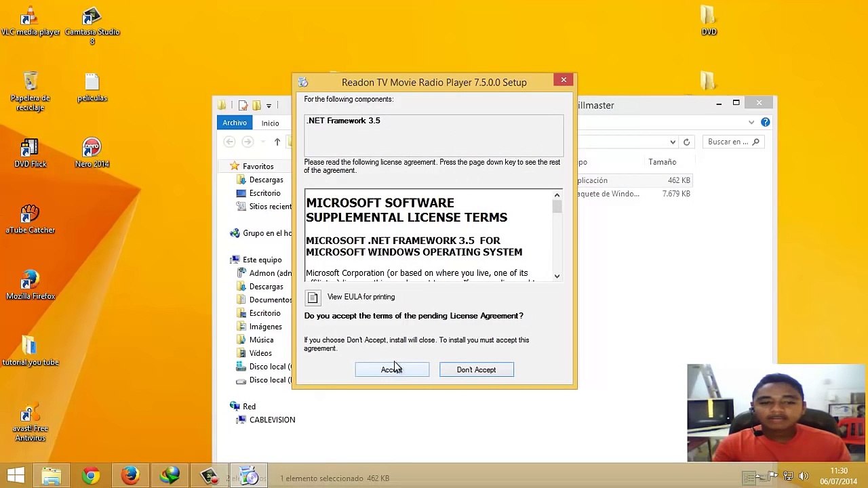Select Favoritos in the navigation pane
868x488 pixels.
pyautogui.click(x=258, y=166)
